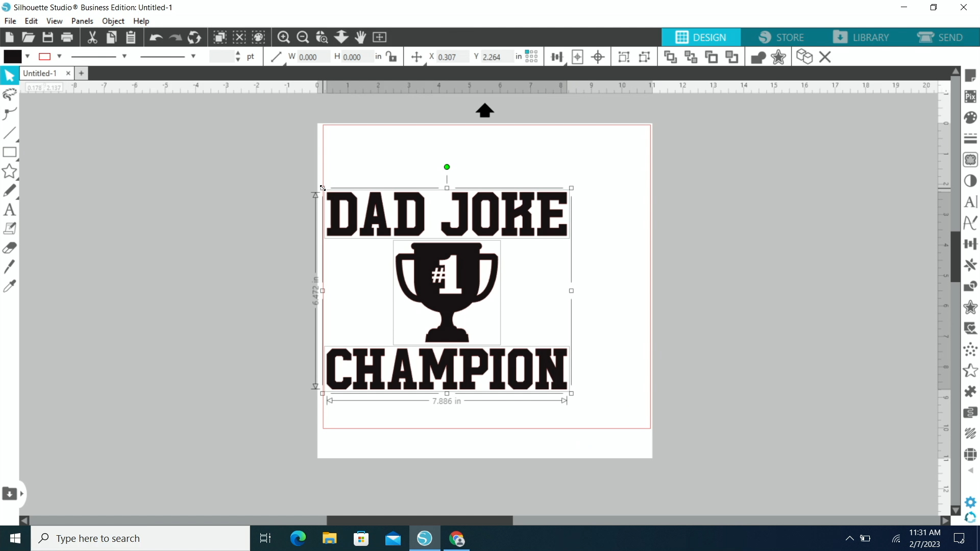Toggle the aspect ratio lock icon
The height and width of the screenshot is (551, 980).
392,57
